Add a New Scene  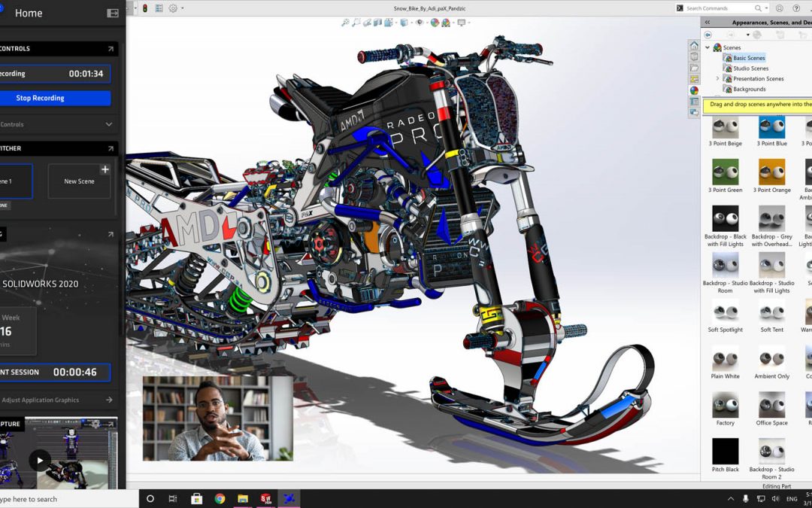[79, 181]
